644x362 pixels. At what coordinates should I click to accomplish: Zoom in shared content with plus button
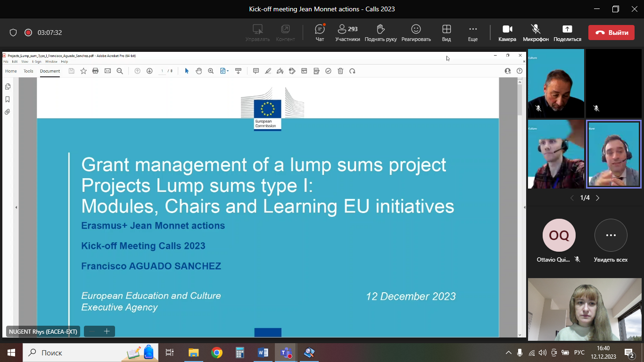107,331
